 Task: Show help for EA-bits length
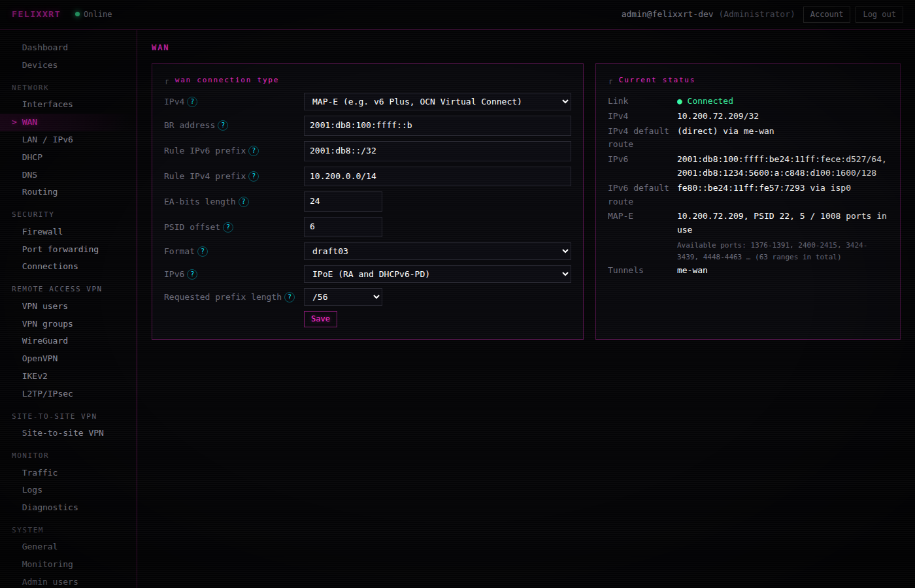point(244,202)
